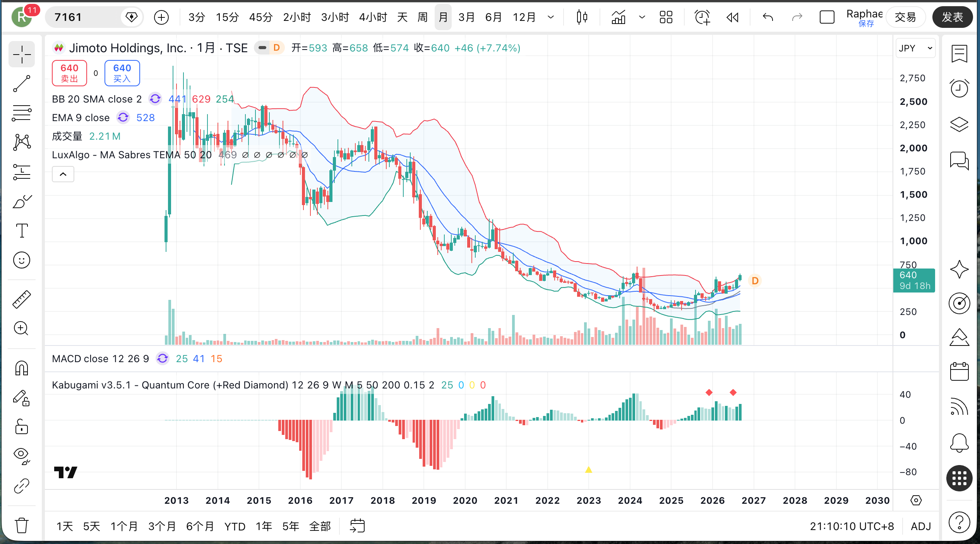Image resolution: width=980 pixels, height=544 pixels.
Task: Open the layout selection square
Action: [827, 17]
